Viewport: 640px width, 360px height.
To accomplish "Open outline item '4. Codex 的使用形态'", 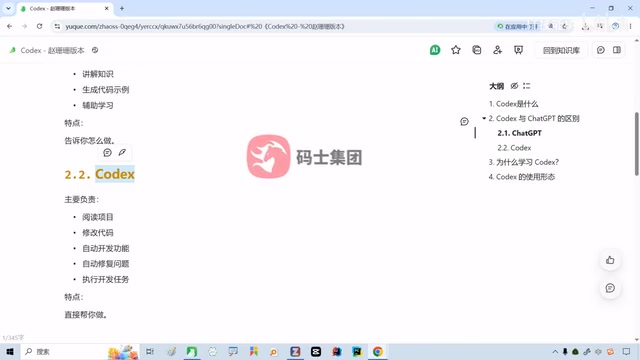I will click(522, 177).
